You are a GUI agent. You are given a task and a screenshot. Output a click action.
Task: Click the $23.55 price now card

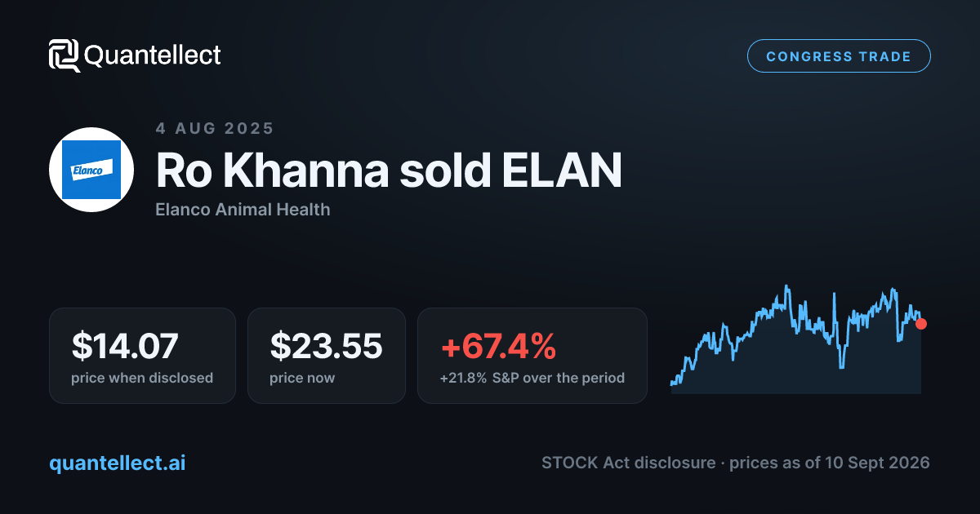[x=327, y=356]
